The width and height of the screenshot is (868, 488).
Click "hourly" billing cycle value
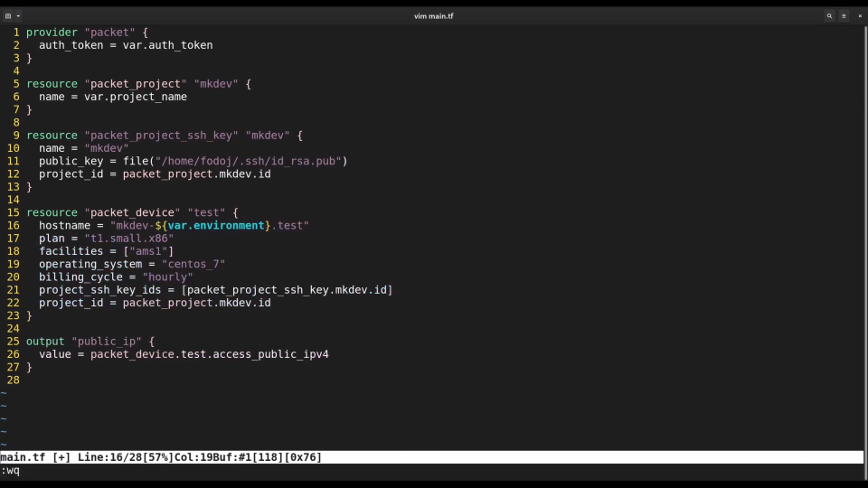point(168,277)
